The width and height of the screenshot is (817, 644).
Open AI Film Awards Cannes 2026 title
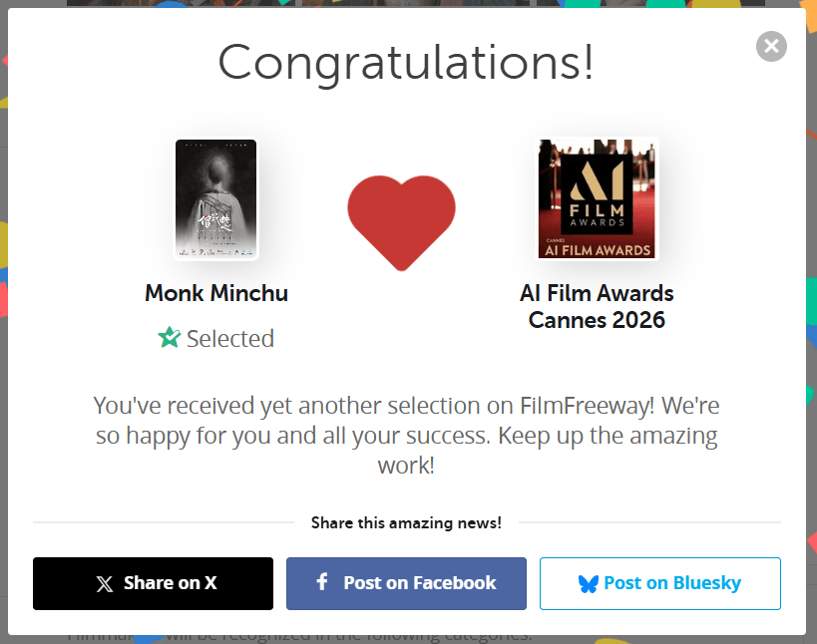pos(597,306)
